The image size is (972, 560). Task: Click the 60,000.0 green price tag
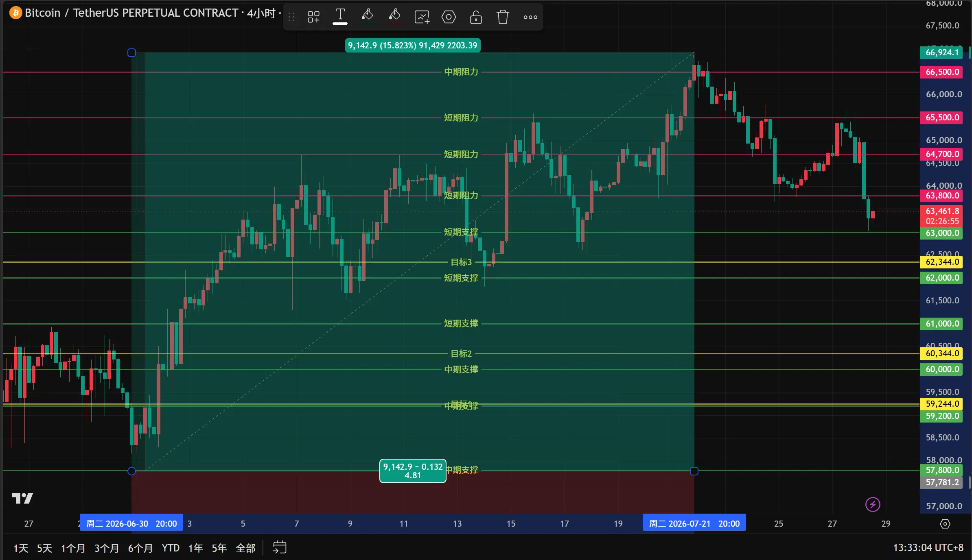point(941,369)
